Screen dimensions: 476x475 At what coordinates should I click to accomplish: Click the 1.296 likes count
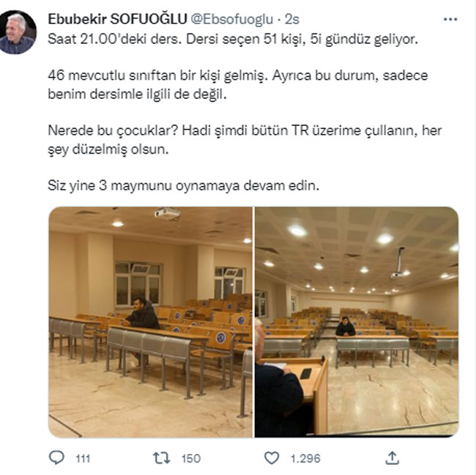click(x=305, y=458)
